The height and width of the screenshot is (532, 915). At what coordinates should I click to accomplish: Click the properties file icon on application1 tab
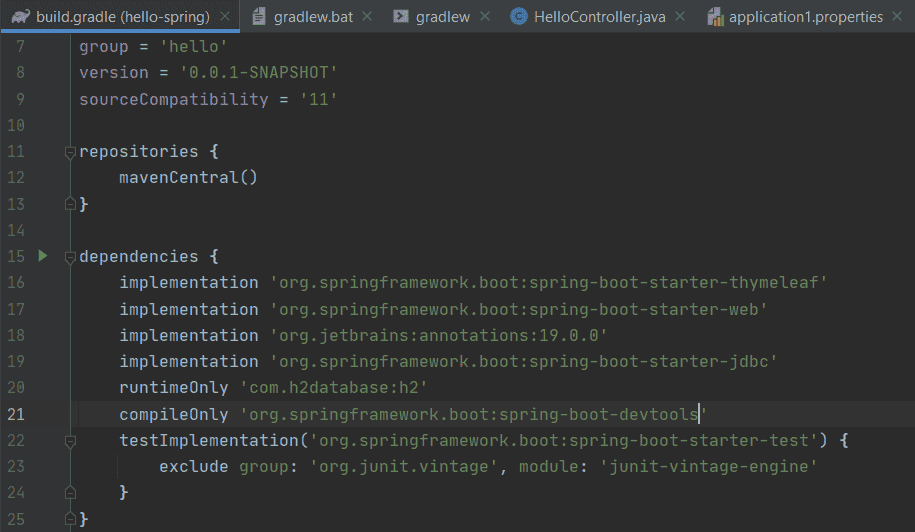point(715,17)
